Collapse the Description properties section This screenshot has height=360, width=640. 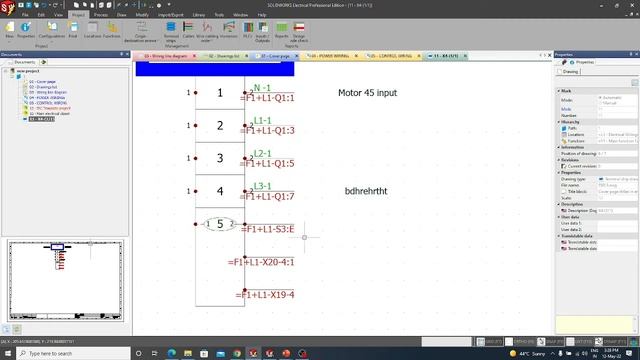[559, 204]
